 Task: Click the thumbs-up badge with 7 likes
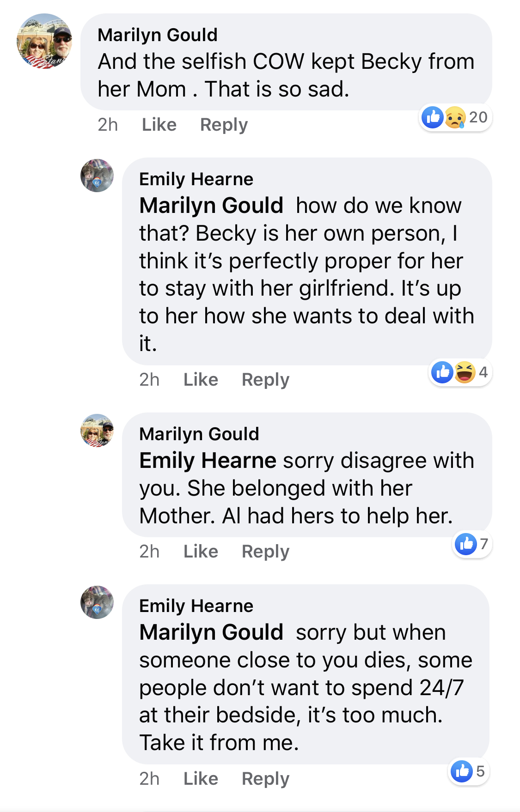pyautogui.click(x=471, y=544)
